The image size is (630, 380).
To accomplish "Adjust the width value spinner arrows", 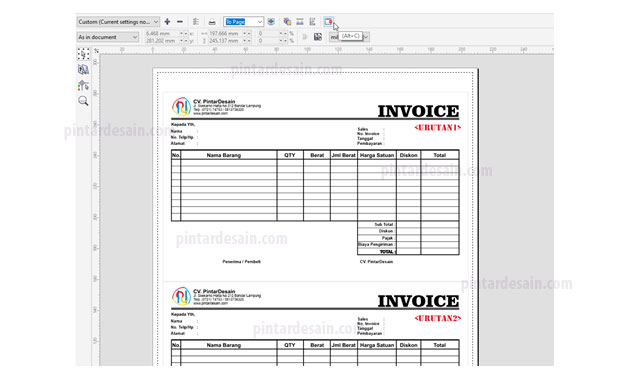I will point(247,33).
